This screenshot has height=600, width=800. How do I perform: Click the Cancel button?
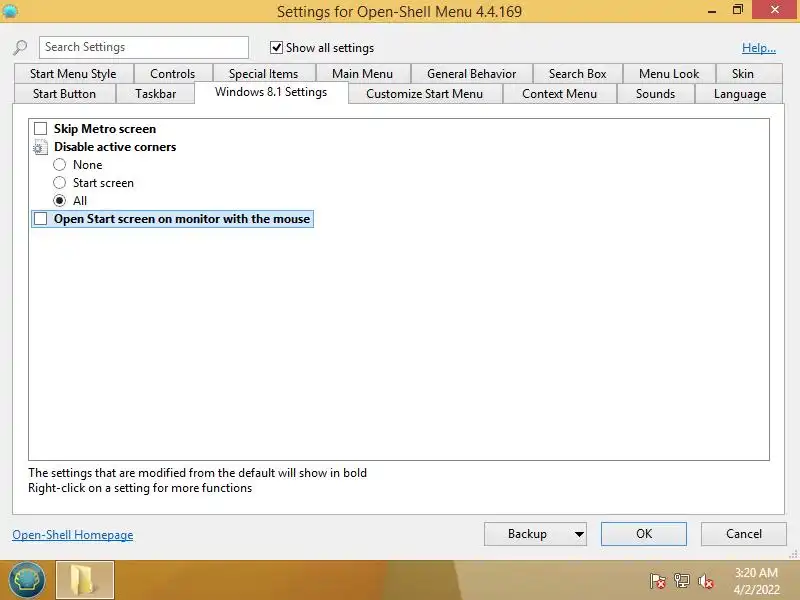743,534
